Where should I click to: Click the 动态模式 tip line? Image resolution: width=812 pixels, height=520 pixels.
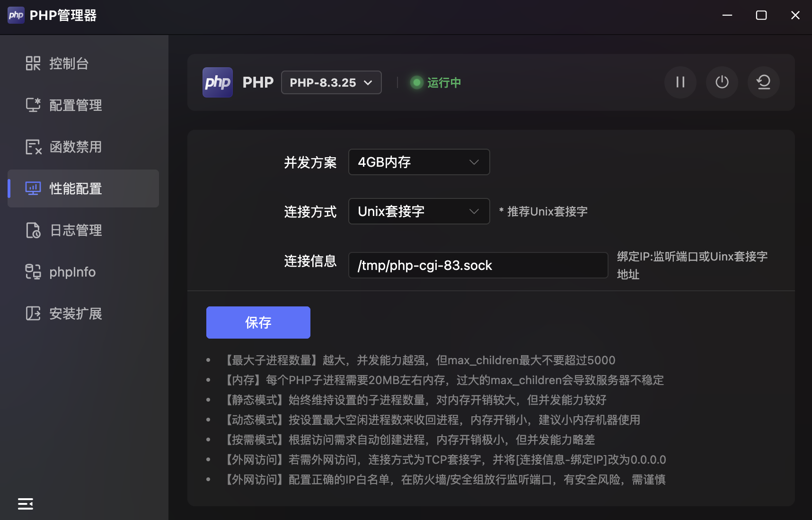431,420
